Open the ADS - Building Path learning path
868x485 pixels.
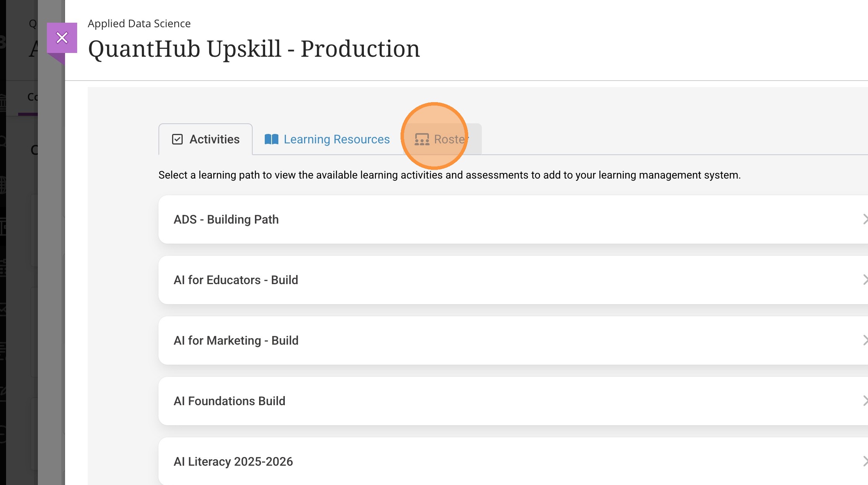click(x=226, y=219)
